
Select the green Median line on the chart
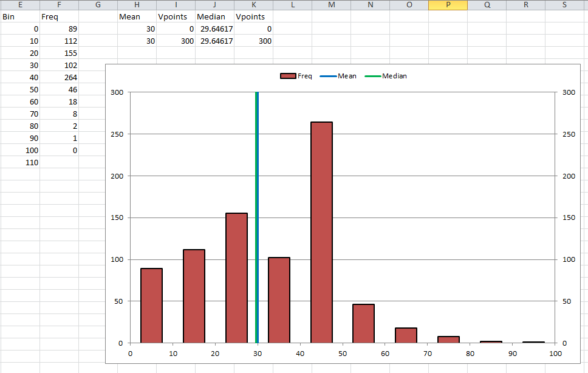[256, 213]
